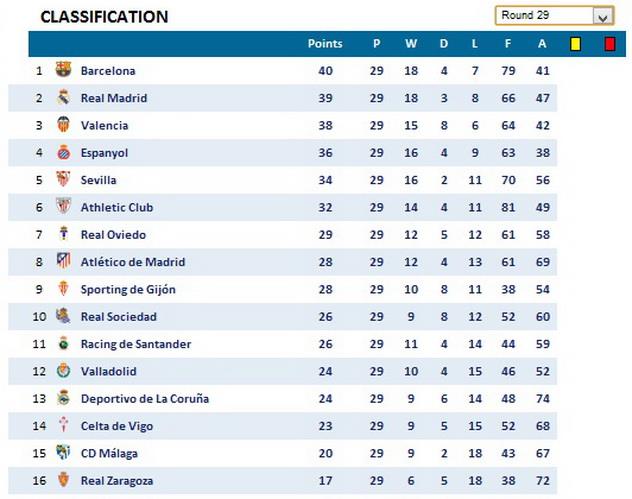Screen dimensions: 632x499
Task: Click the Real Madrid crest icon
Action: pos(63,98)
